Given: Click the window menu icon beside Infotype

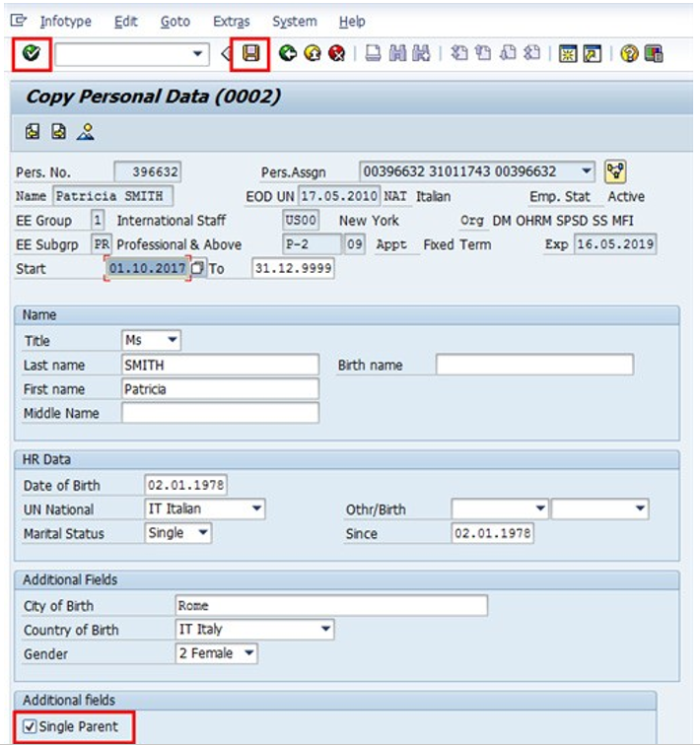Looking at the screenshot, I should tap(19, 21).
